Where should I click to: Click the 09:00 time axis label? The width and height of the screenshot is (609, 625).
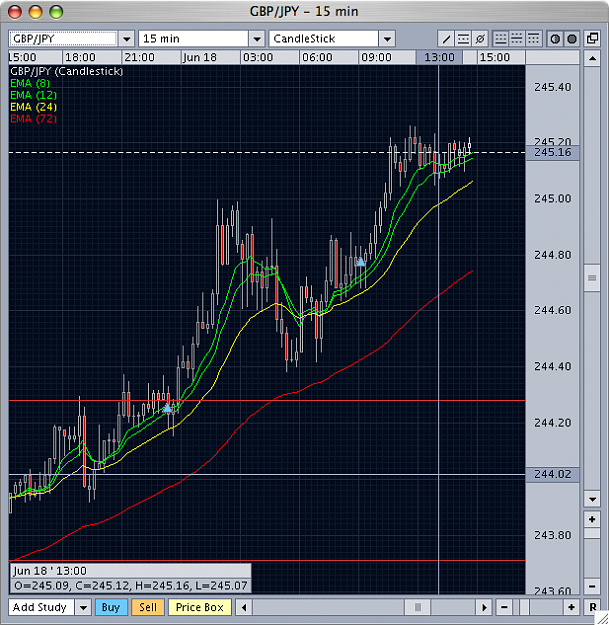pos(376,57)
